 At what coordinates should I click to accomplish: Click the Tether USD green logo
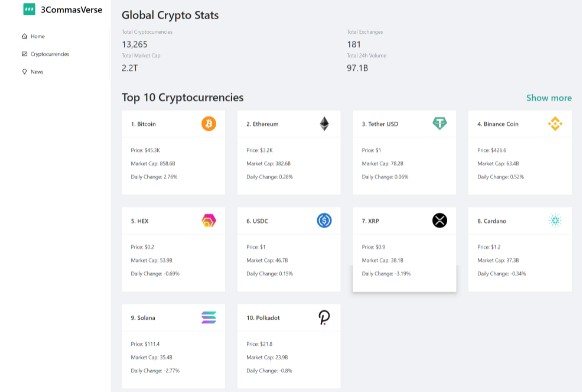[x=439, y=123]
